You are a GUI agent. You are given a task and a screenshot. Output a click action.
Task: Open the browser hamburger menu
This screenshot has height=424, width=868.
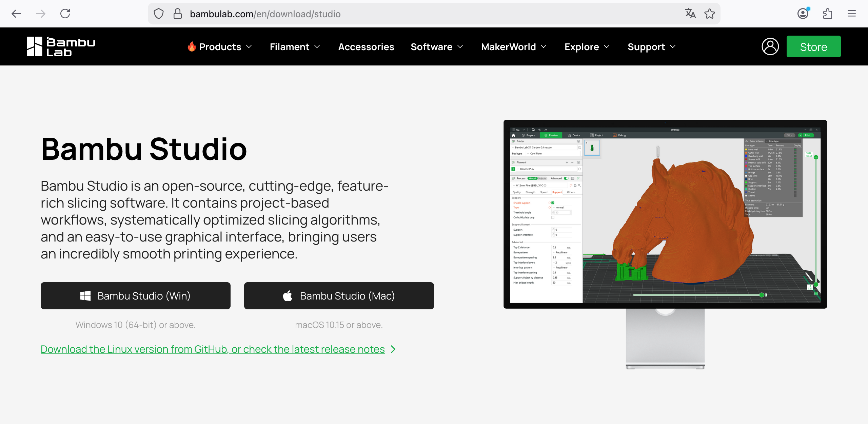(852, 14)
